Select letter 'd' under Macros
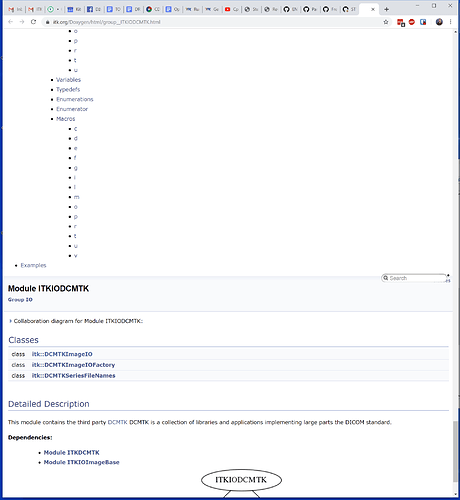The width and height of the screenshot is (460, 500). click(76, 138)
